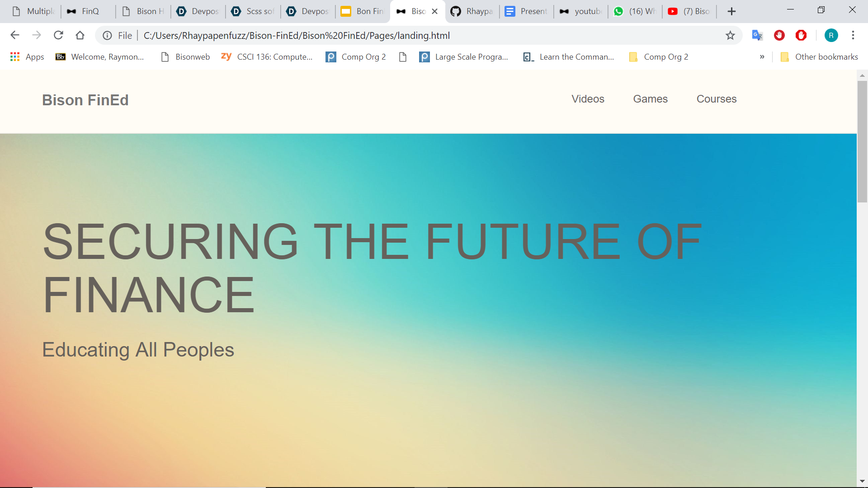
Task: Click the back navigation arrow
Action: point(15,35)
